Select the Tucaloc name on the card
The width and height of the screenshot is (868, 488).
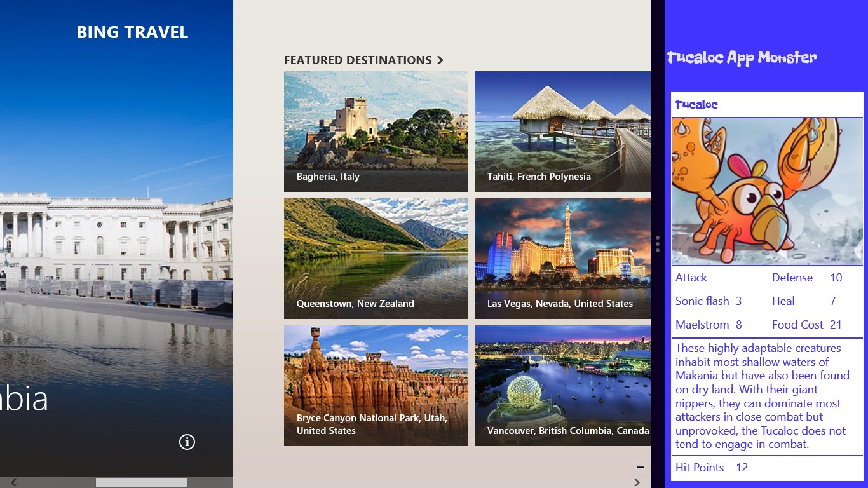pyautogui.click(x=696, y=105)
